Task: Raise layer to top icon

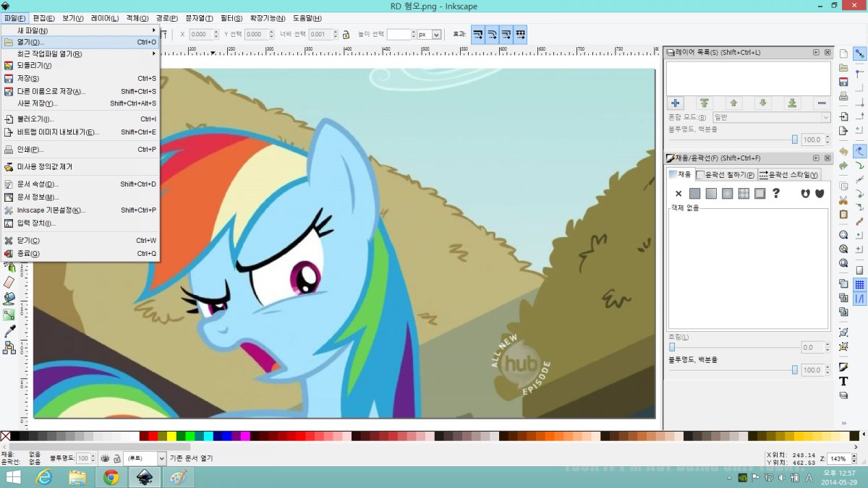Action: point(704,103)
